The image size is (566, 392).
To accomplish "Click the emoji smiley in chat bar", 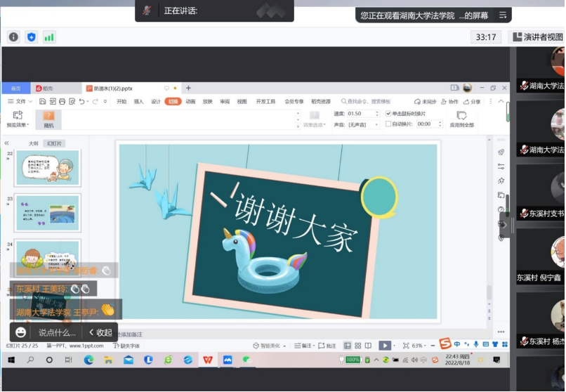I will coord(21,332).
